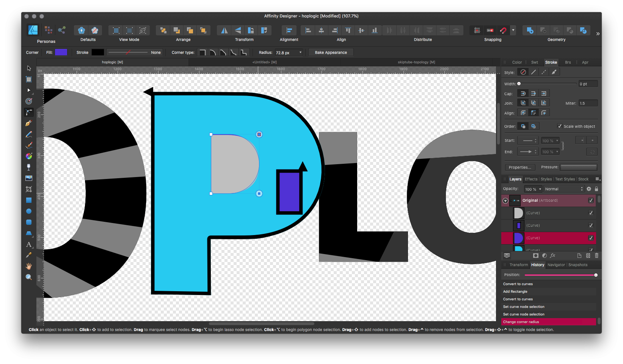
Task: Switch to the Swt swatches tab
Action: tap(535, 62)
